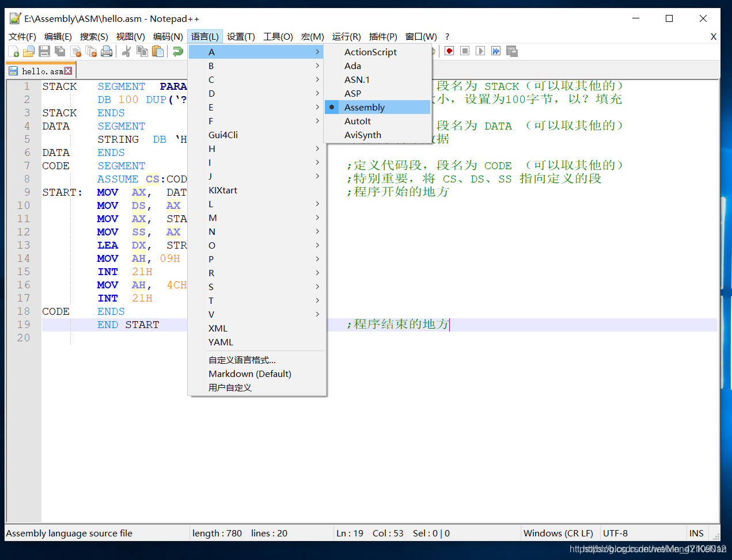732x560 pixels.
Task: Open the 设置(T) menu
Action: coord(241,36)
